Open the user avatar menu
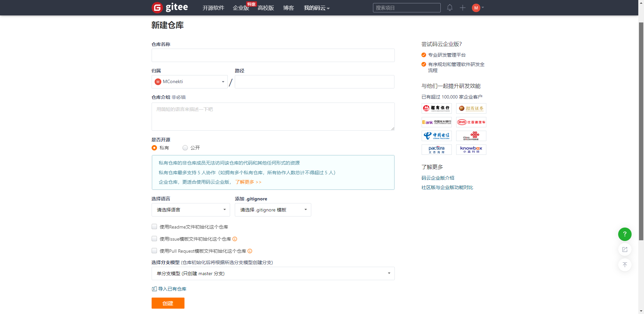 (x=478, y=8)
